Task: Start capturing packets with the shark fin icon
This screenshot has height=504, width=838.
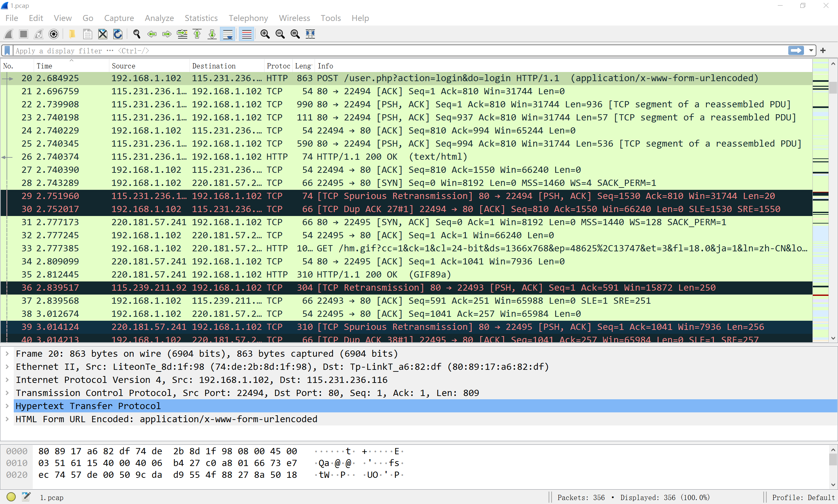Action: (9, 34)
